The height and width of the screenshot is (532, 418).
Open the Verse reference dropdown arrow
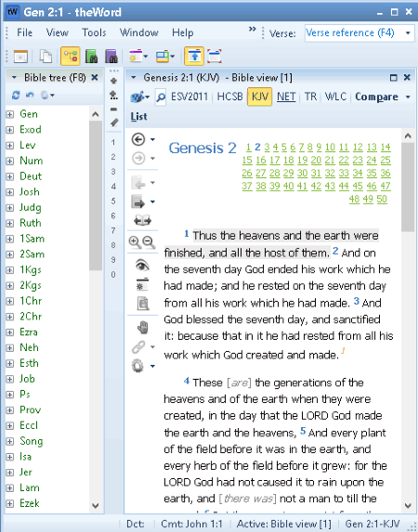coord(408,32)
